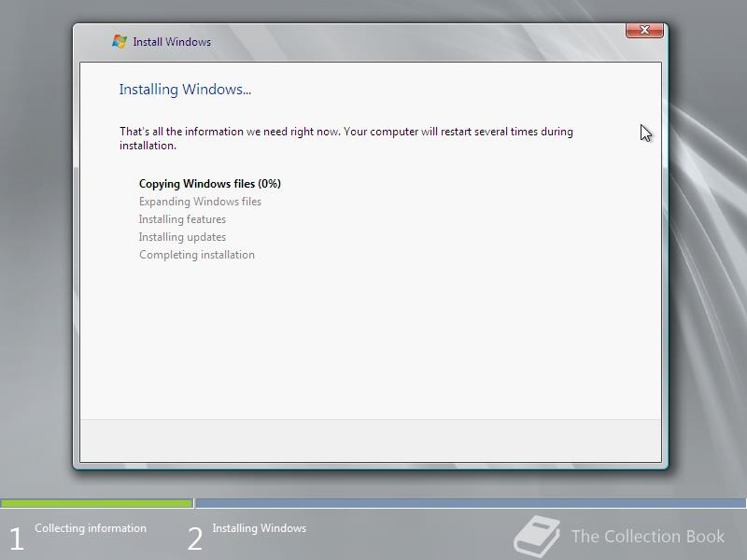Click the blue Installing Windows progress bar
The image size is (747, 560).
coord(471,503)
